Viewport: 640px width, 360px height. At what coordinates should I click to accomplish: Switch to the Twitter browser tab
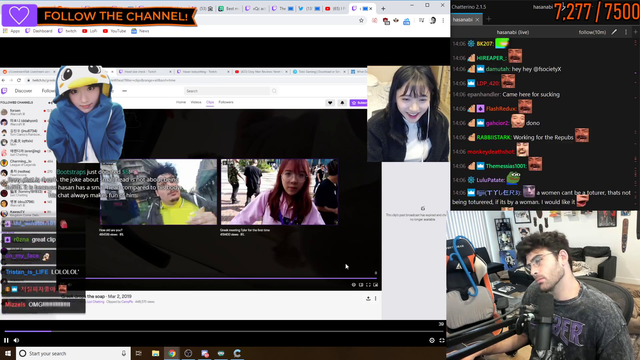point(309,9)
